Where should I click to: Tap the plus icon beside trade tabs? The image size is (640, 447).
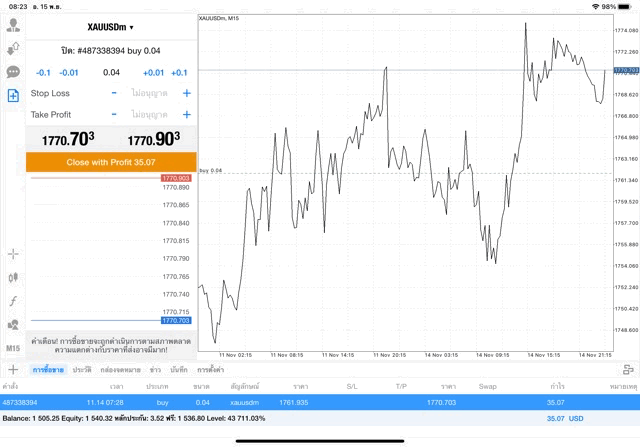point(13,369)
